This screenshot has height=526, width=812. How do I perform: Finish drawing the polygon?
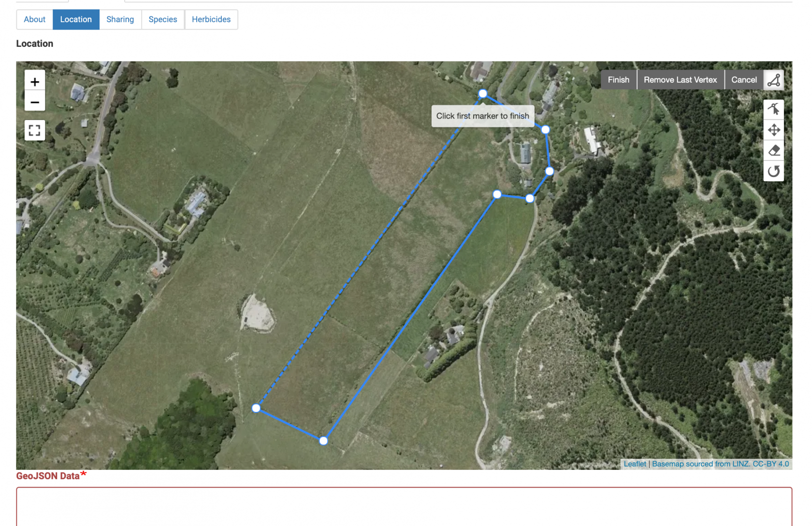tap(618, 80)
